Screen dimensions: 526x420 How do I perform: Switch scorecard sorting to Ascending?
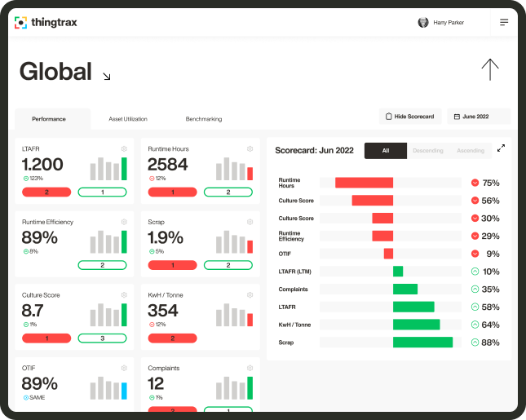click(x=471, y=151)
